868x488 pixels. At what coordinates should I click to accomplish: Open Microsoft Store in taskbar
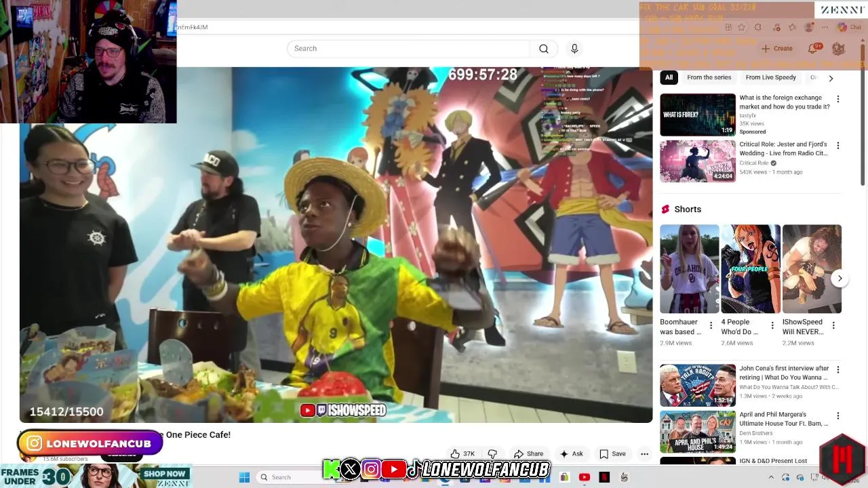click(564, 477)
